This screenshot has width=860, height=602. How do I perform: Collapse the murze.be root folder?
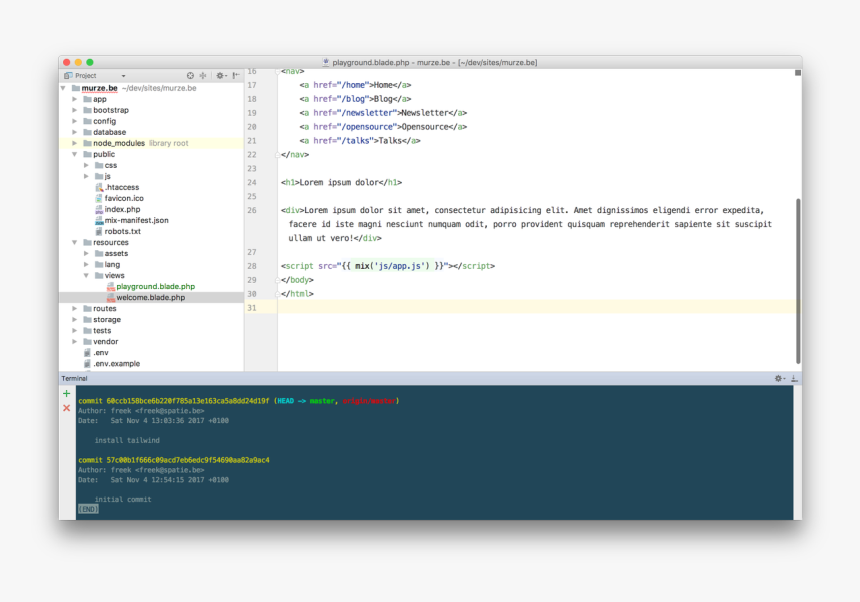(x=64, y=88)
